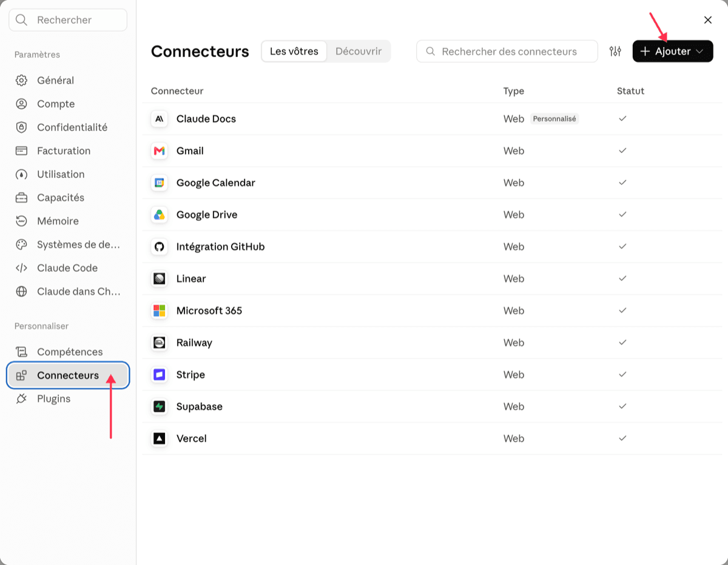Click the Microsoft 365 colored squares icon
Screen dimensions: 728x565
[160, 311]
